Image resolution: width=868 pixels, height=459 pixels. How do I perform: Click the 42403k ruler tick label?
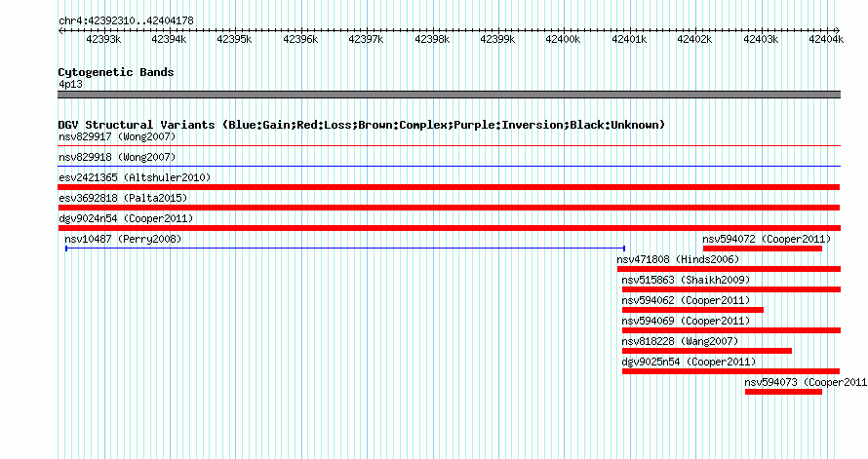(x=761, y=39)
